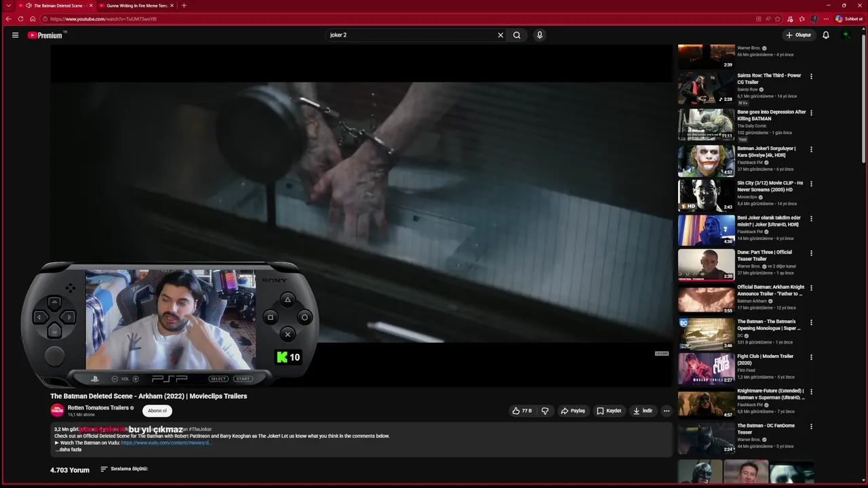
Task: Expand description with ...daha fazla
Action: 68,449
